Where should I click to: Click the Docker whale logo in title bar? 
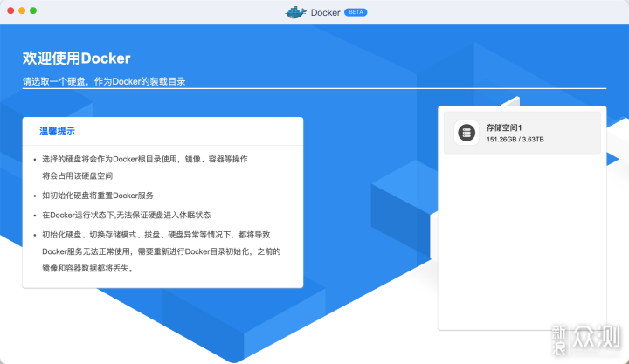(295, 12)
